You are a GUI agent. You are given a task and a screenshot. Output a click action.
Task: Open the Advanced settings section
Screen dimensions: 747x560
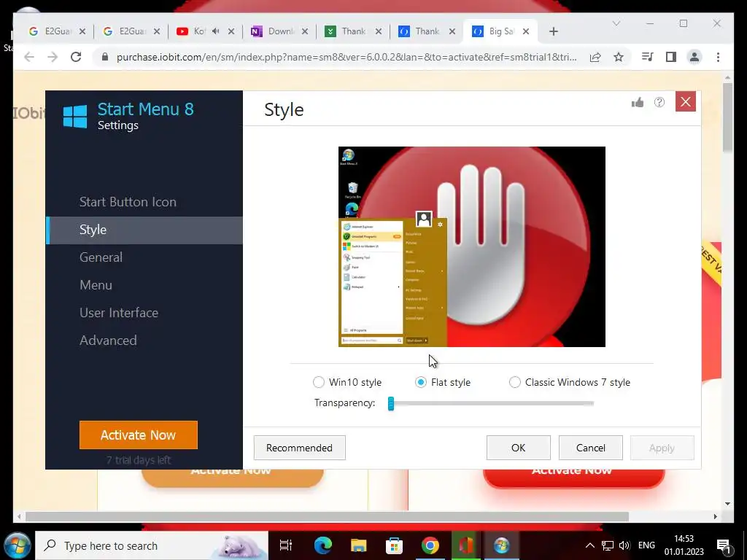pos(108,341)
